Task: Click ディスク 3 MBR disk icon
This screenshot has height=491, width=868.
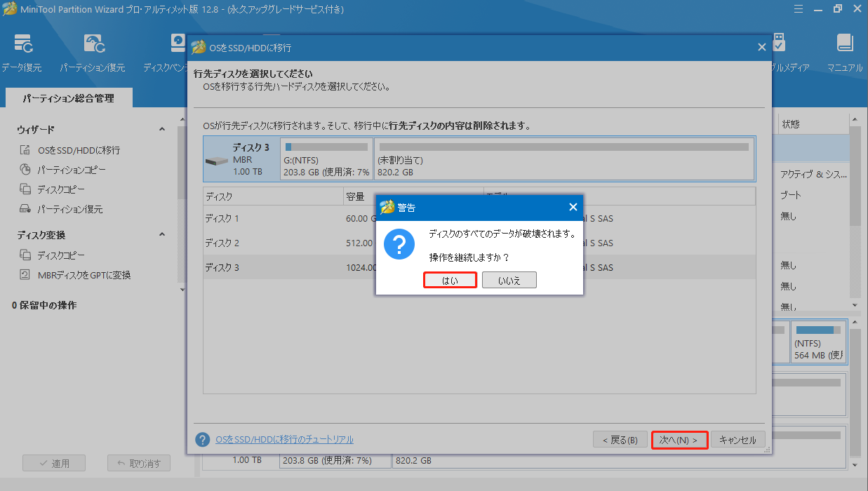Action: click(218, 161)
